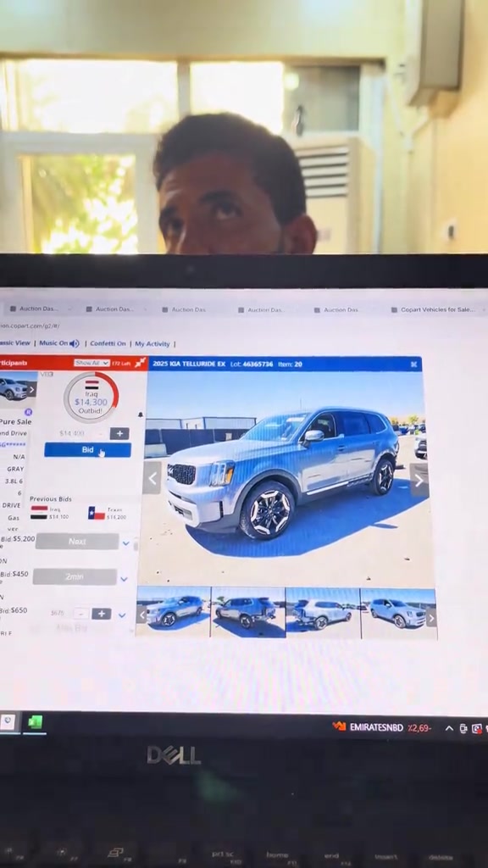Show the next vehicle photo with right arrow
The image size is (488, 868).
tap(419, 481)
